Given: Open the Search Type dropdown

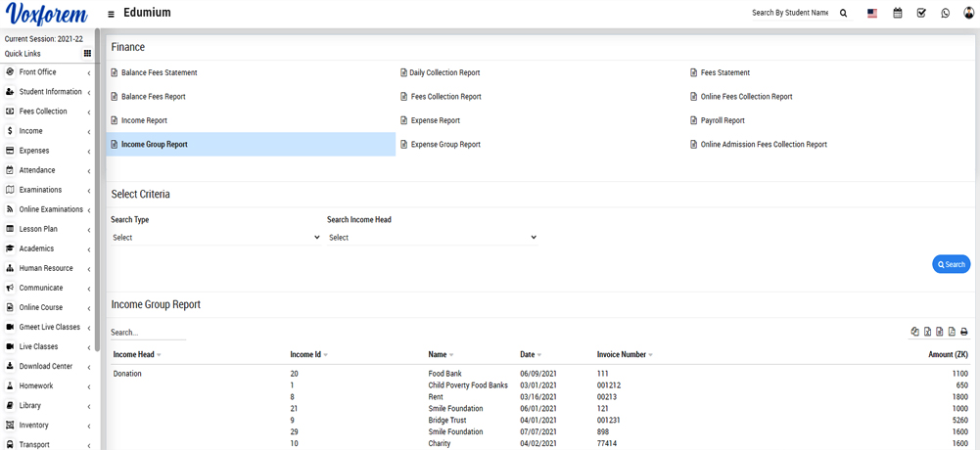Looking at the screenshot, I should tap(215, 238).
